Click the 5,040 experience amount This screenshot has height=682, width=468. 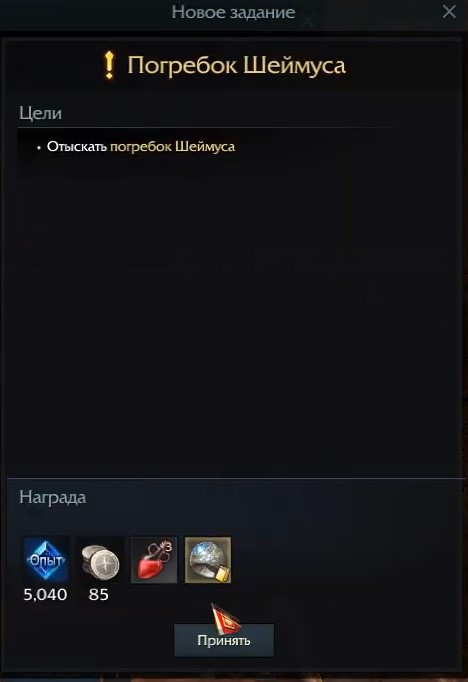[x=45, y=595]
